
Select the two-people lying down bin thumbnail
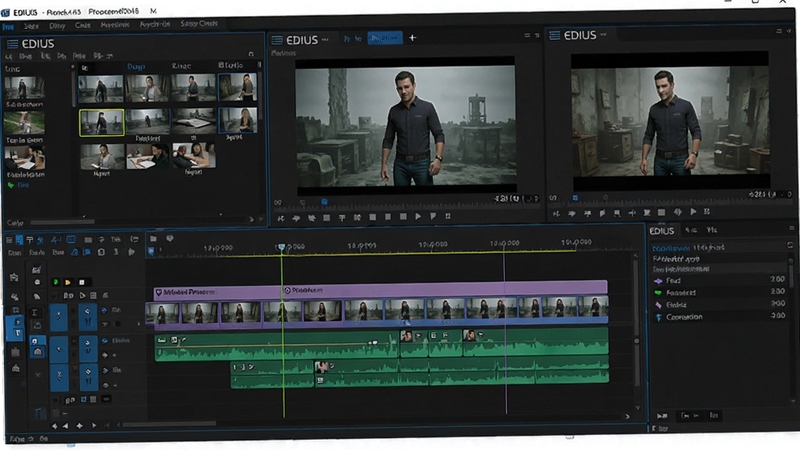point(193,156)
